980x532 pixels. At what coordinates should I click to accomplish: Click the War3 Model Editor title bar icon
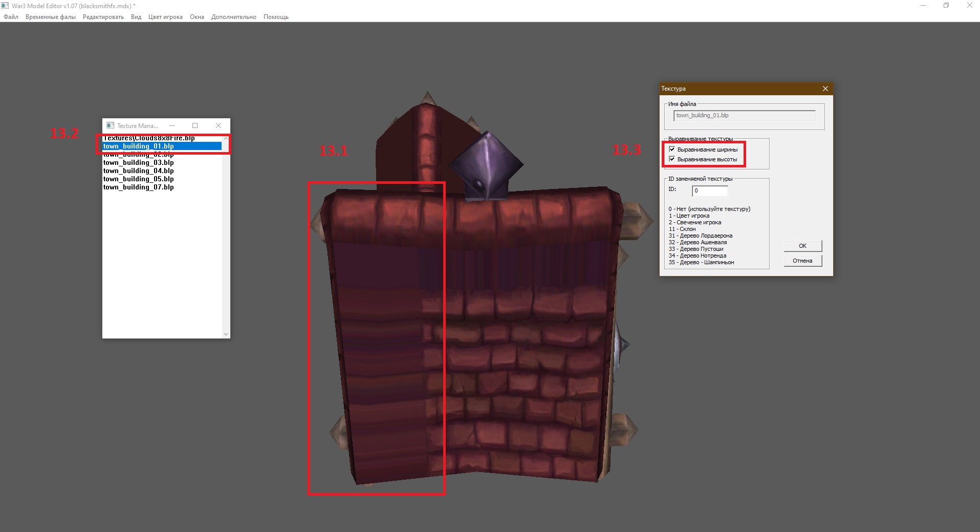pyautogui.click(x=5, y=6)
